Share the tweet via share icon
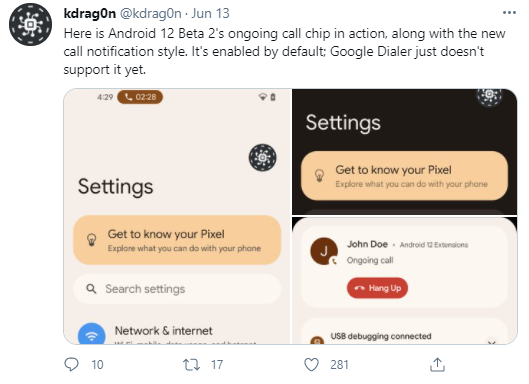The width and height of the screenshot is (529, 384). [x=437, y=364]
